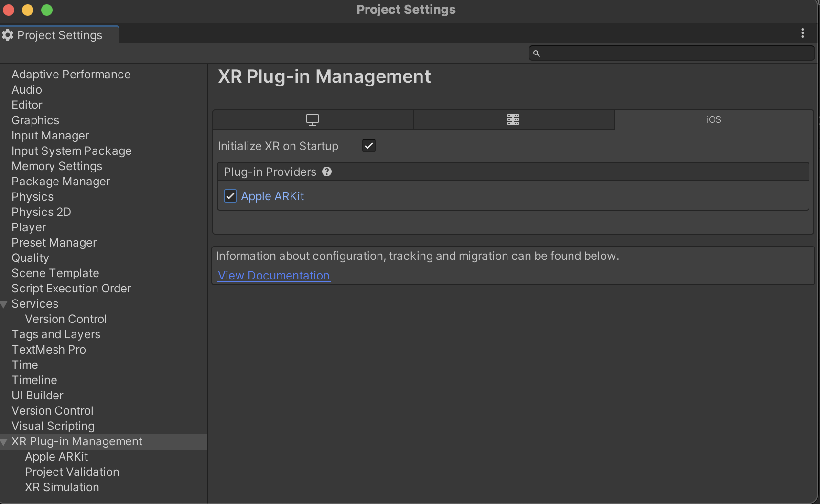Disable the Apple ARKit provider checkbox
The image size is (820, 504).
pyautogui.click(x=230, y=196)
